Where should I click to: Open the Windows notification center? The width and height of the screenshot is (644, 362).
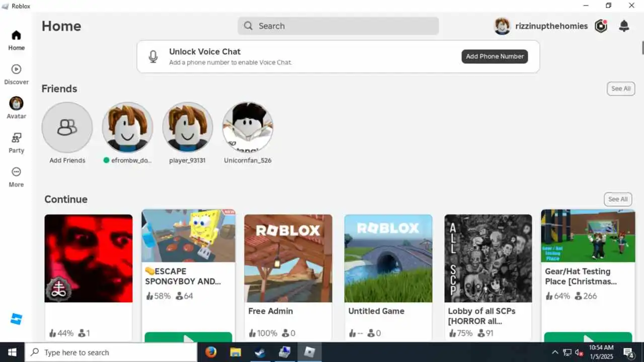point(628,352)
